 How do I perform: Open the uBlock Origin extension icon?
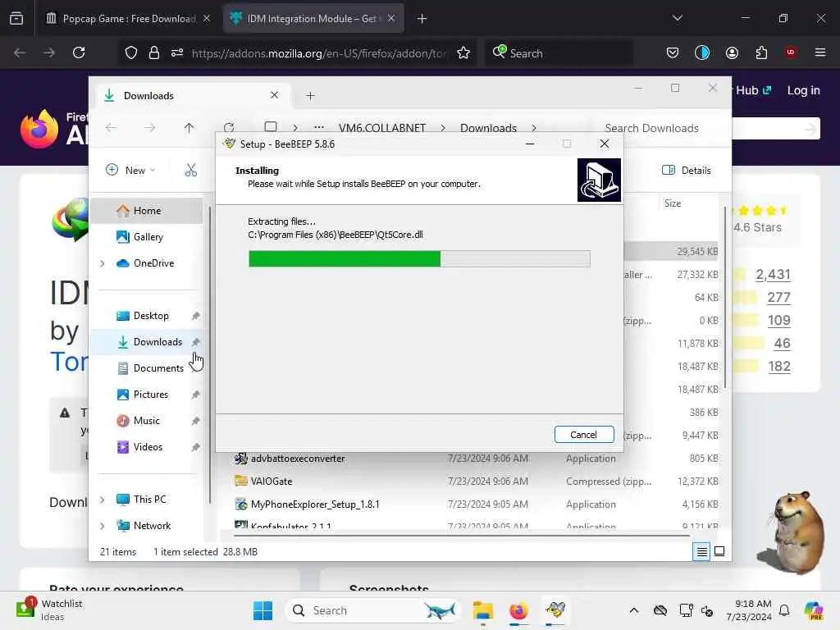791,52
